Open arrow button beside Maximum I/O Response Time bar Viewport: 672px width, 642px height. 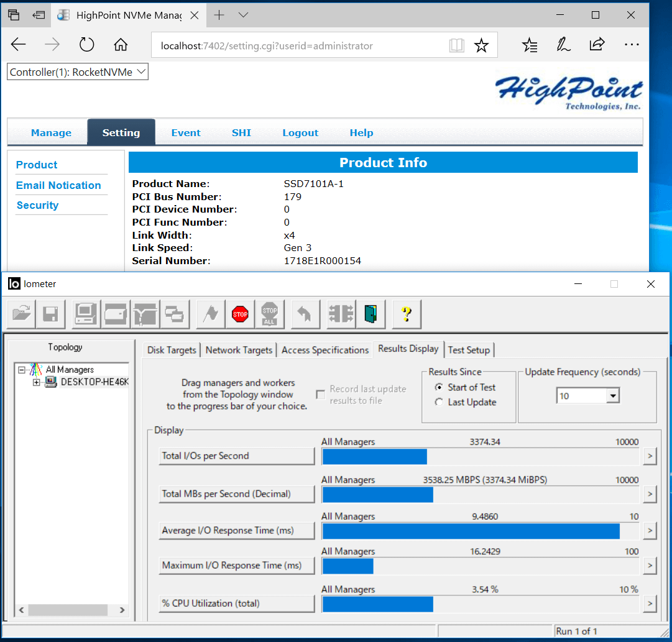point(650,566)
